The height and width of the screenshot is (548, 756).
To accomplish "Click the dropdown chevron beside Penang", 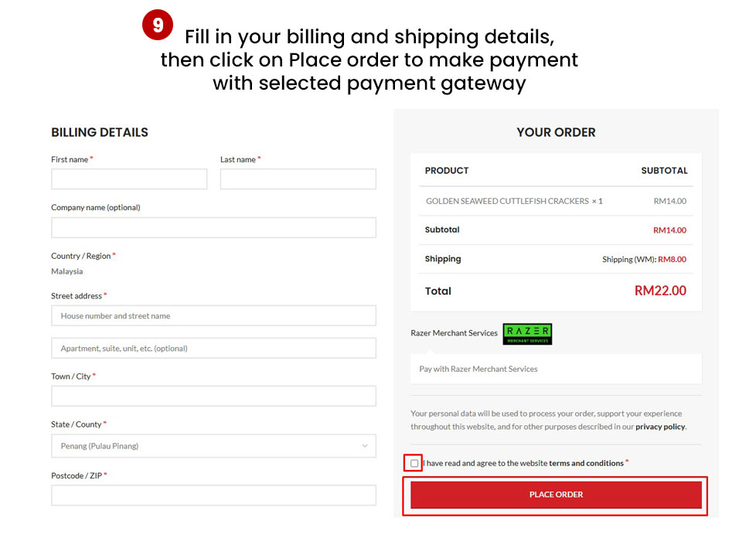I will pos(365,446).
